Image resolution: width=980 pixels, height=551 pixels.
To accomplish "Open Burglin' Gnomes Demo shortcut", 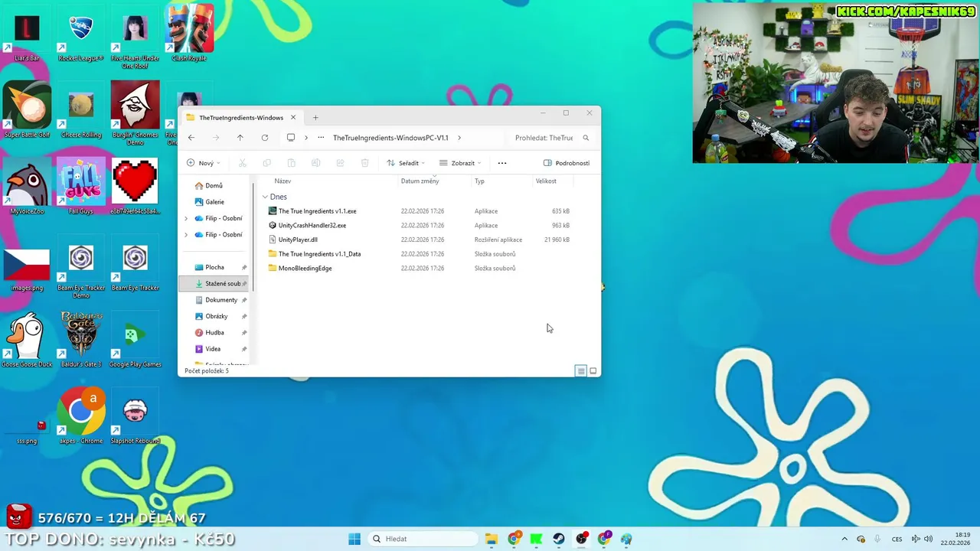I will click(x=135, y=115).
